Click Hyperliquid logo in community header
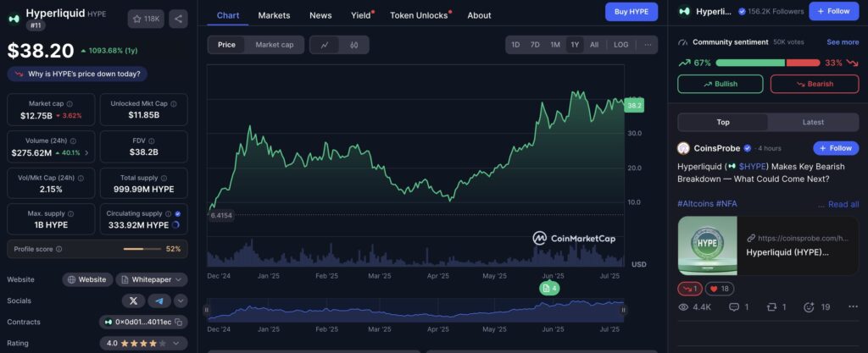This screenshot has width=868, height=353. click(x=685, y=11)
